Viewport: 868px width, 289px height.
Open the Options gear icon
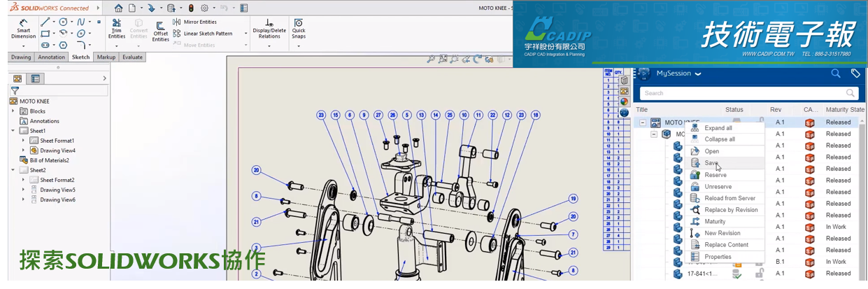point(204,8)
